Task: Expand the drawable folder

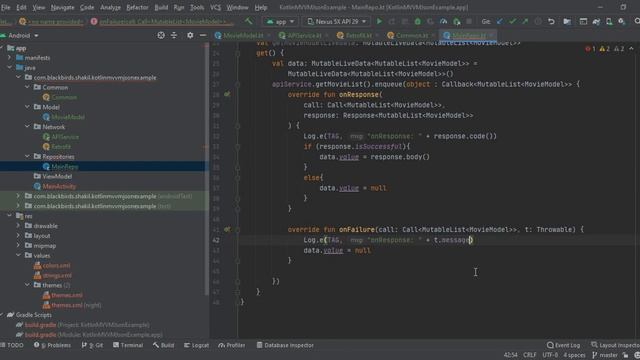Action: pyautogui.click(x=18, y=226)
